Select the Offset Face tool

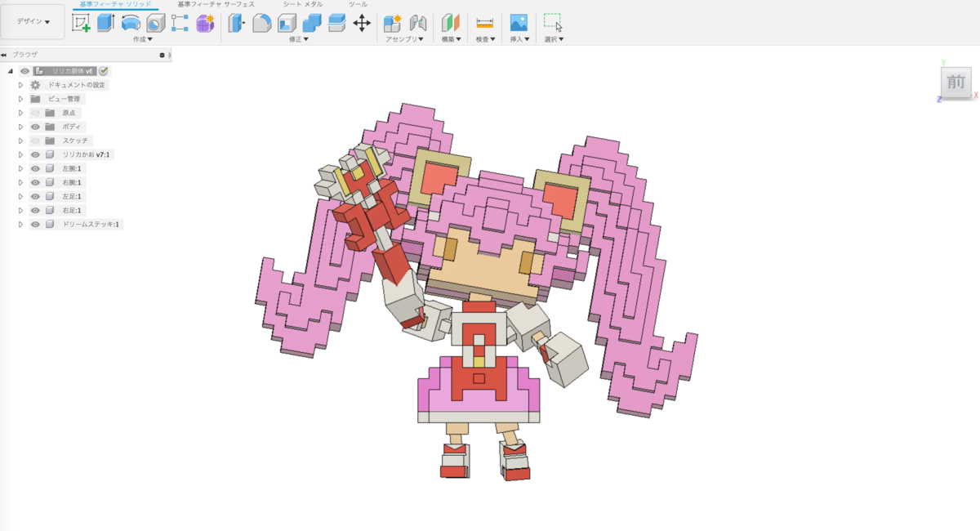point(336,23)
